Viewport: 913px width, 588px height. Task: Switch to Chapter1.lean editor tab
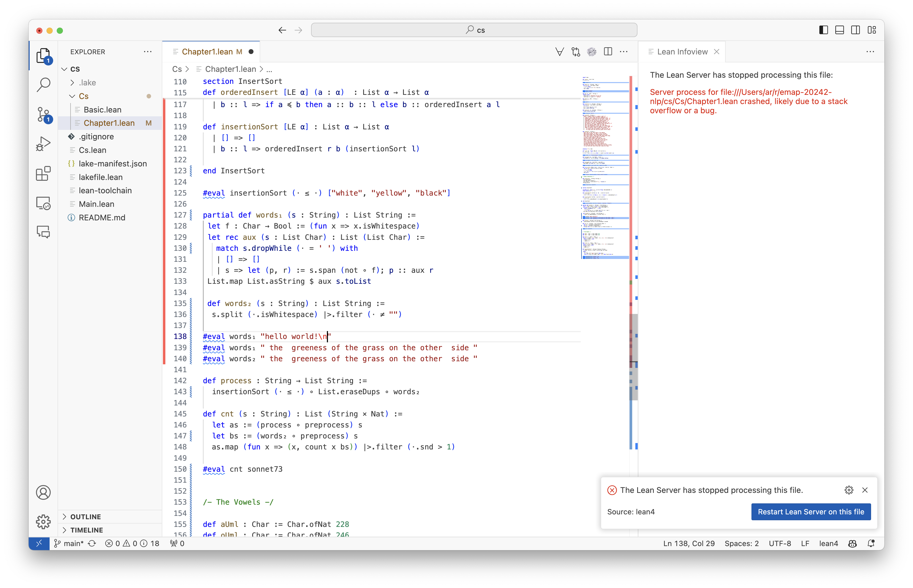tap(211, 52)
